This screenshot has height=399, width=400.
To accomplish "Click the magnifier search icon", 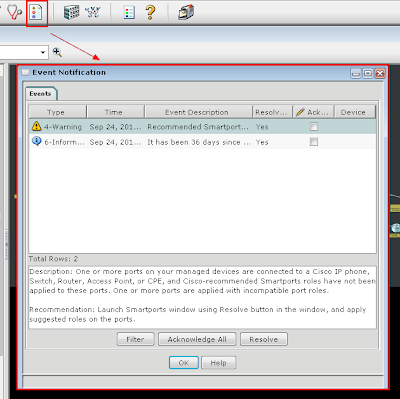I will click(x=57, y=52).
